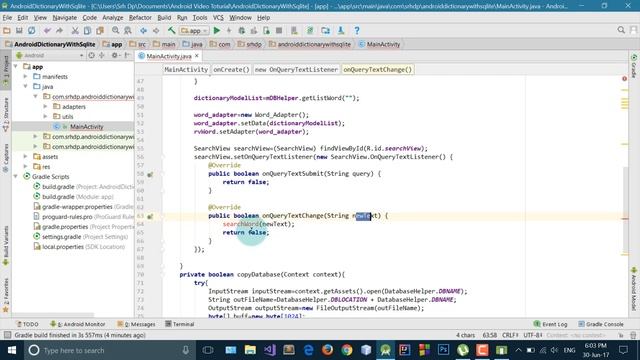The height and width of the screenshot is (360, 640).
Task: Click the Paste toolbar icon
Action: click(x=100, y=31)
